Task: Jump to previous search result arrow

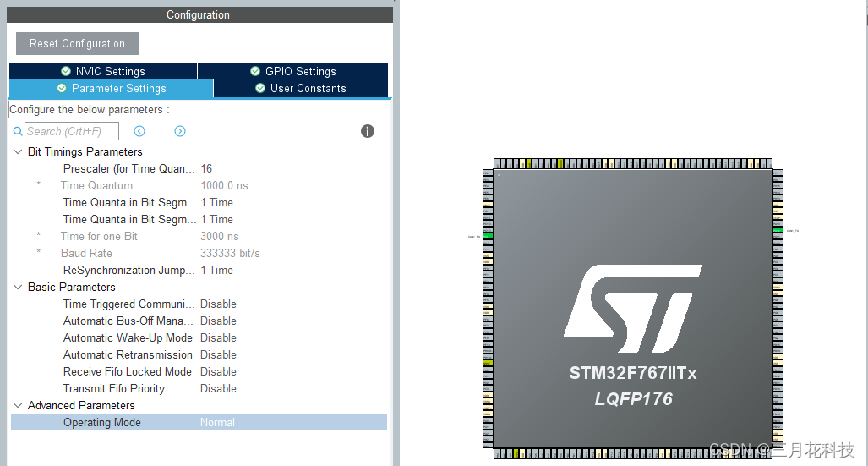Action: pos(139,131)
